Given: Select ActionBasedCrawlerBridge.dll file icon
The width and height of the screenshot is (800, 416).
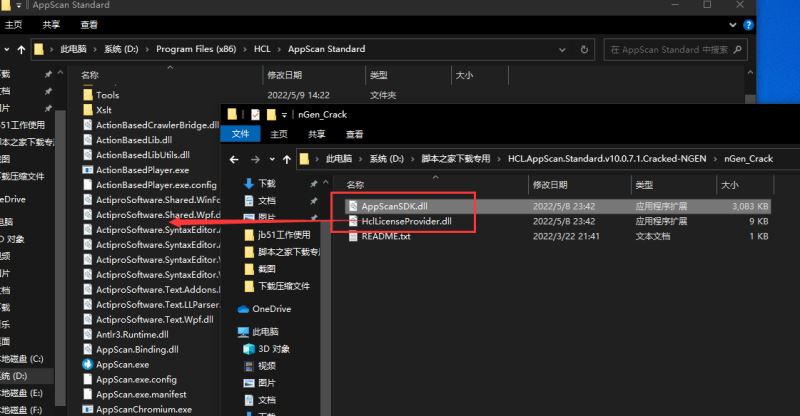Looking at the screenshot, I should coord(88,125).
